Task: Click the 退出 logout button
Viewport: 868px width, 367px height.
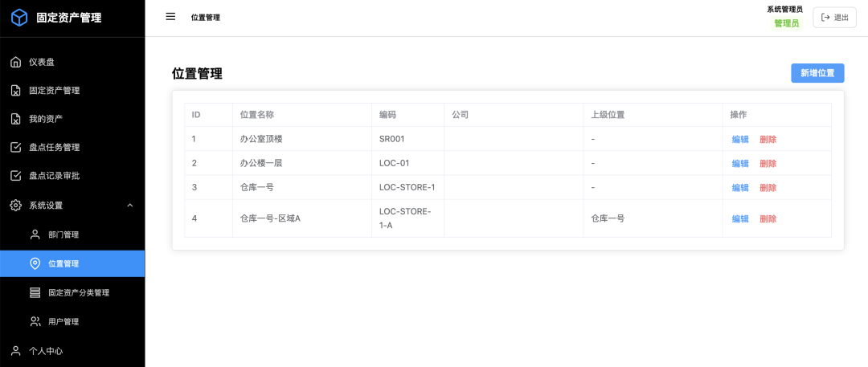Action: [x=834, y=17]
